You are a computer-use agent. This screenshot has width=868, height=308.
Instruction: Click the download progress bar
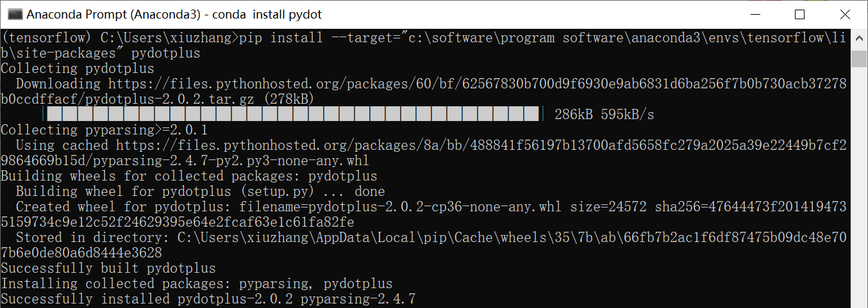[294, 115]
